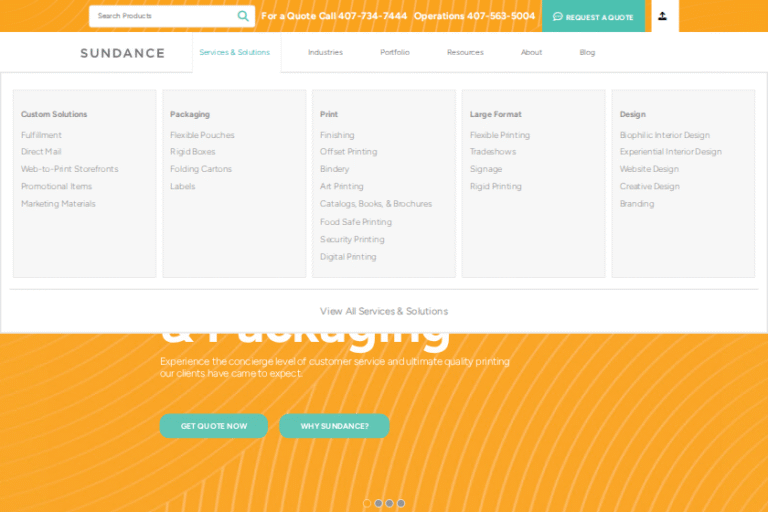Select the Flexible Pouches link
Viewport: 768px width, 512px height.
point(202,135)
